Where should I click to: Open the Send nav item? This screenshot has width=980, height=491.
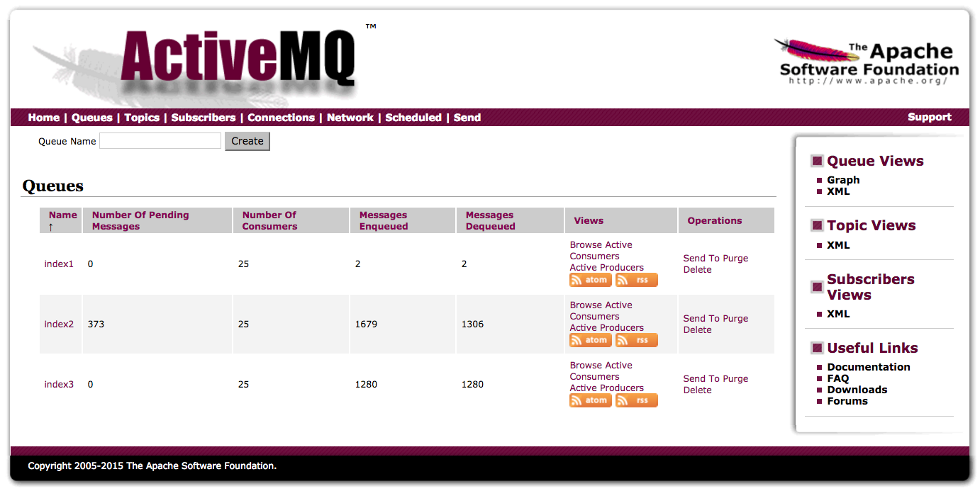(467, 118)
